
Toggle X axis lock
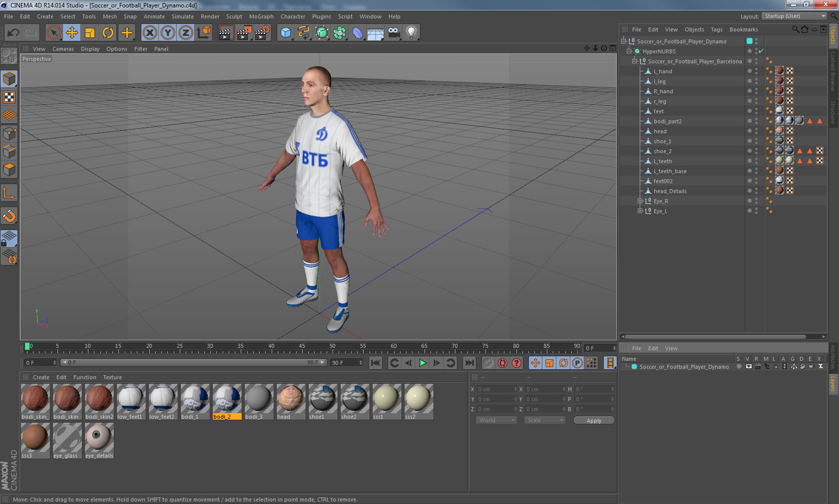click(149, 33)
